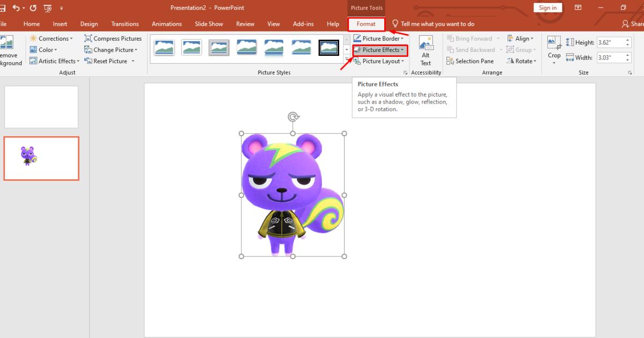The height and width of the screenshot is (338, 644).
Task: Select the Change Picture tool
Action: click(112, 49)
